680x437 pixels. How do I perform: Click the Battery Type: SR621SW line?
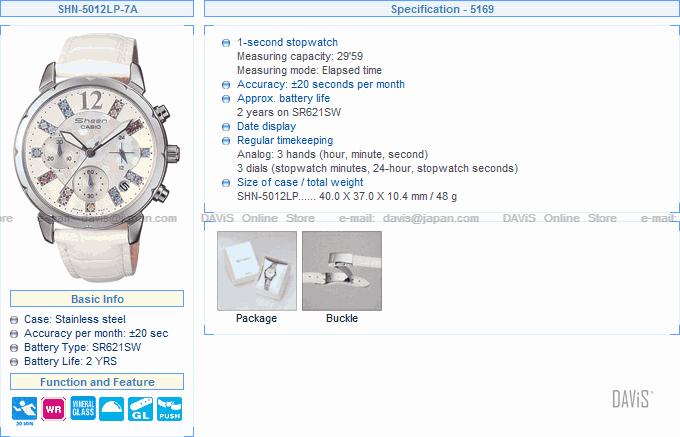[x=82, y=347]
